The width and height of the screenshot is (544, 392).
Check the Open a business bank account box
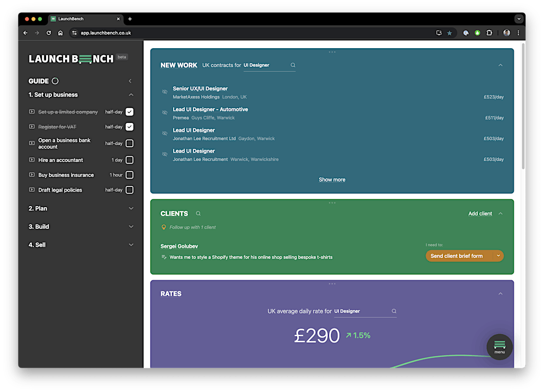(129, 144)
